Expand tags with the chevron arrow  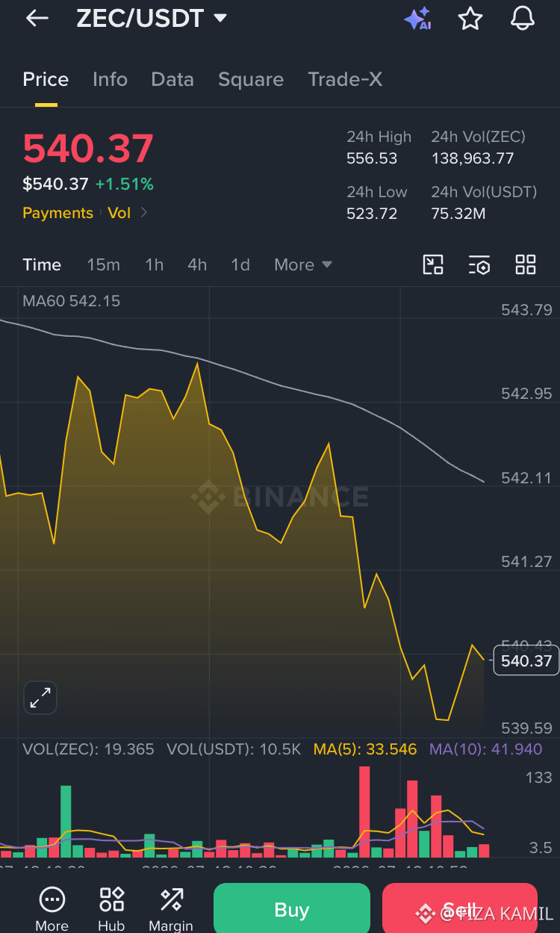(x=144, y=213)
